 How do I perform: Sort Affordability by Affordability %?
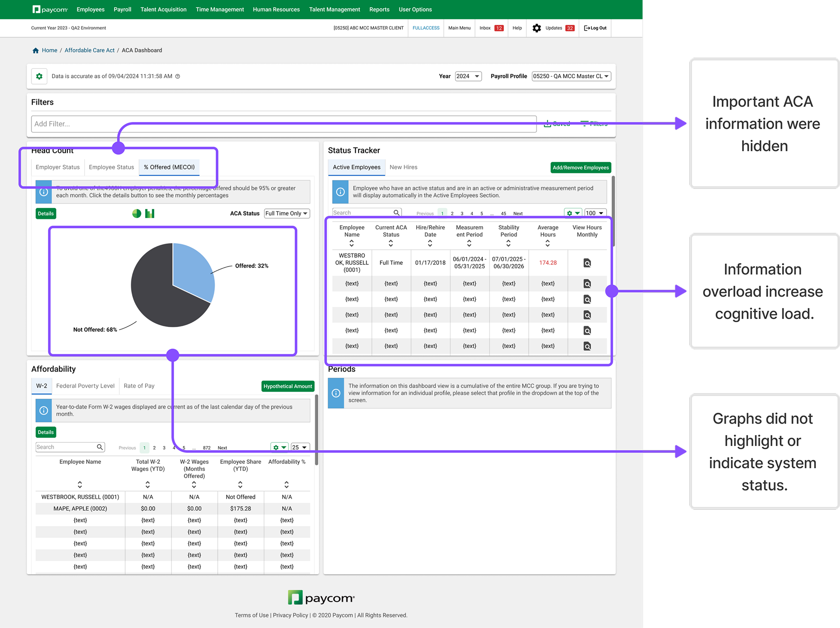pyautogui.click(x=286, y=484)
